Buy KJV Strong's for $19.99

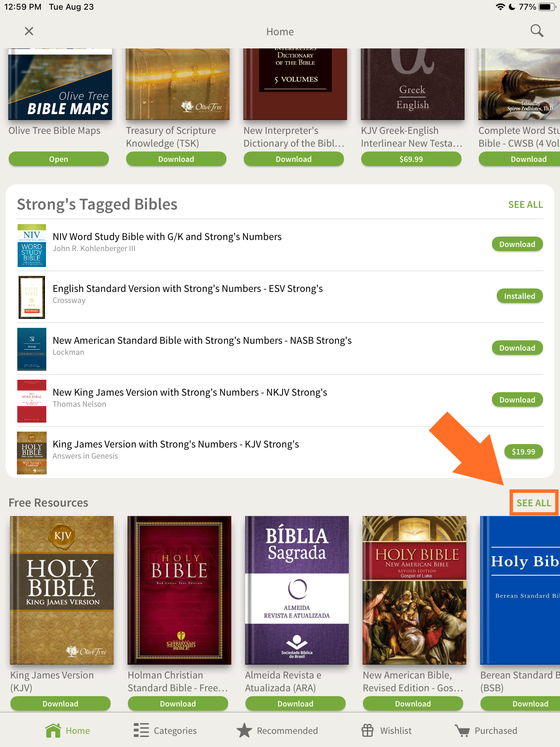[523, 452]
